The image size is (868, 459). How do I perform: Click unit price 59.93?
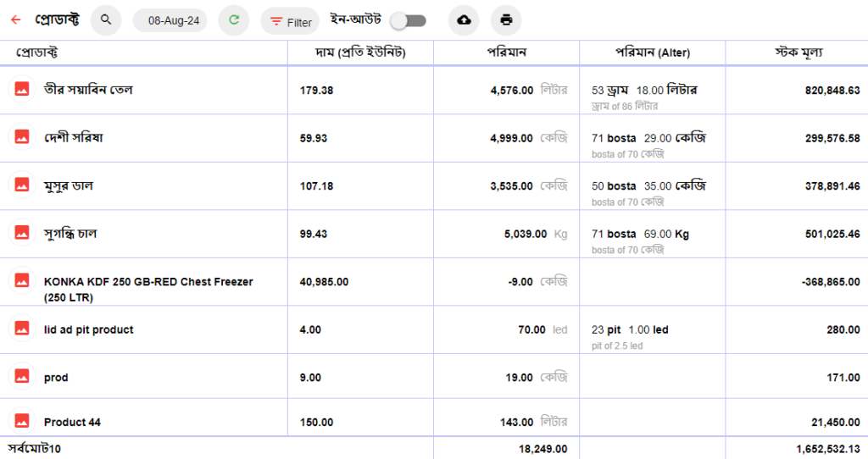click(314, 138)
